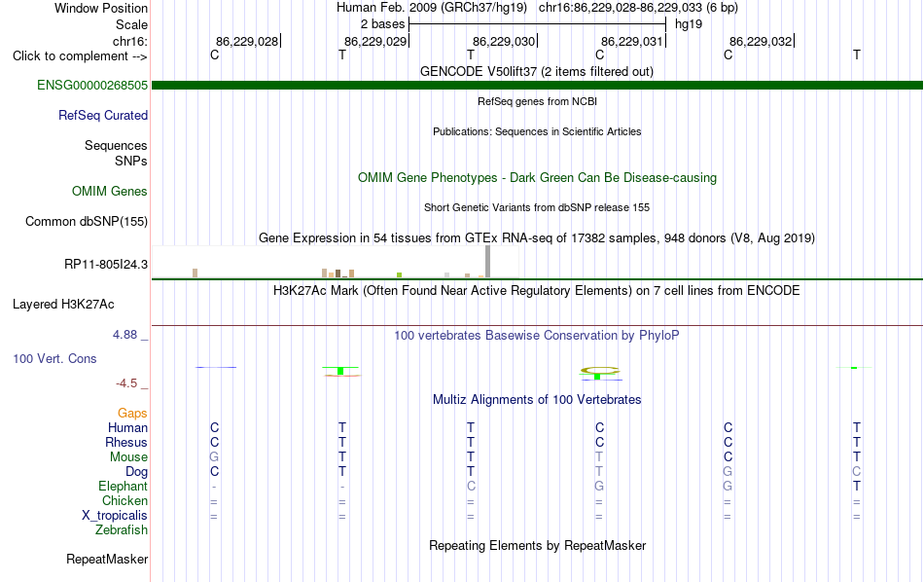Click the RepeatMasker track label
Viewport: 924px width, 582px height.
[x=107, y=559]
